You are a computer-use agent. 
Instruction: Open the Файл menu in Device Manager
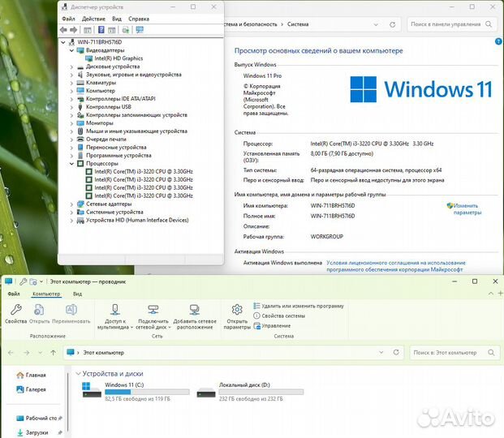pos(68,19)
